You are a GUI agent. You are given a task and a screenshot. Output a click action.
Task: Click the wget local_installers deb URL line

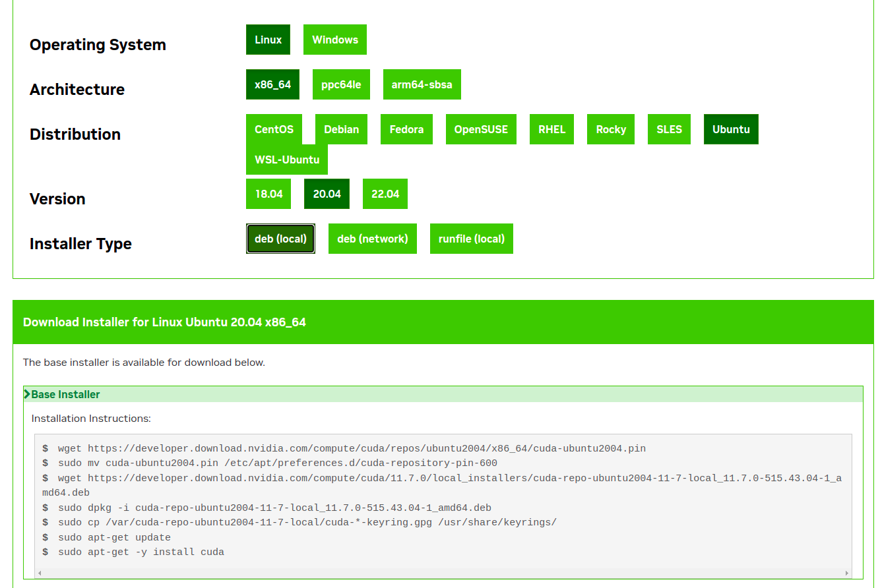(442, 485)
